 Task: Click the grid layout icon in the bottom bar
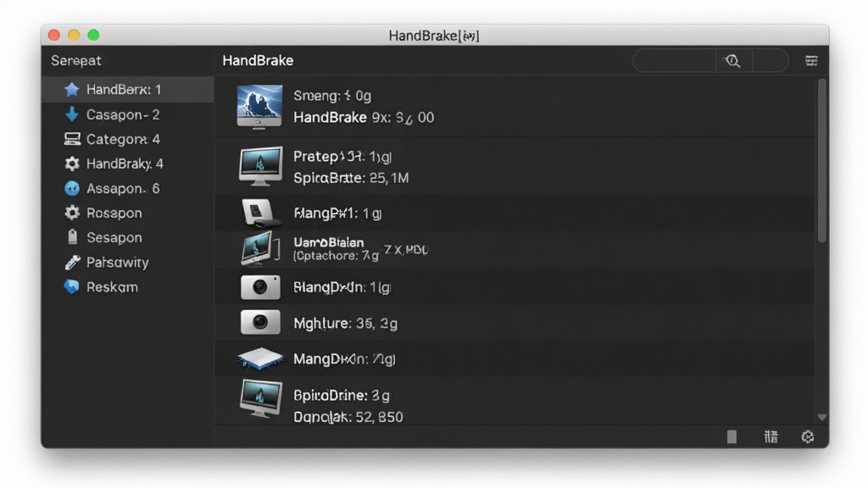coord(771,437)
